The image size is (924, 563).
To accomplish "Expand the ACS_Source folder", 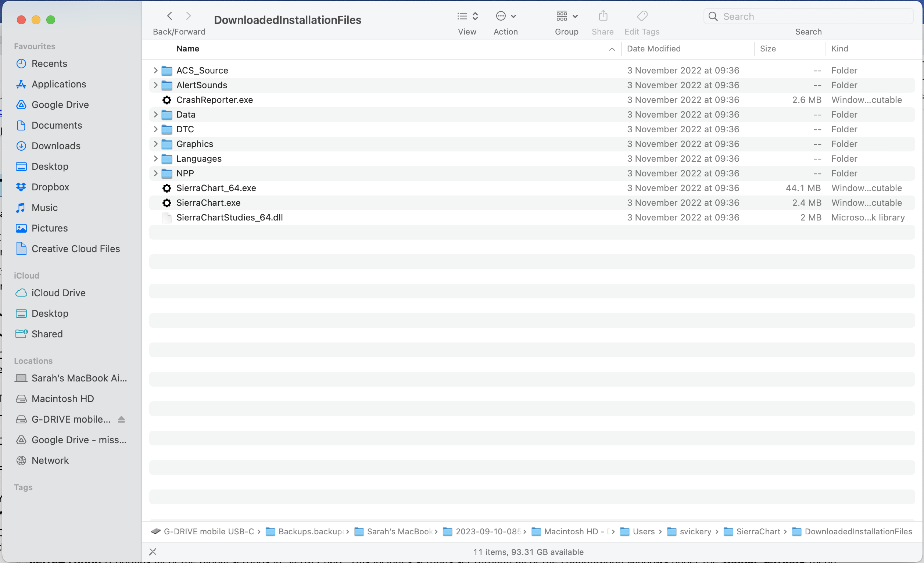I will click(155, 71).
